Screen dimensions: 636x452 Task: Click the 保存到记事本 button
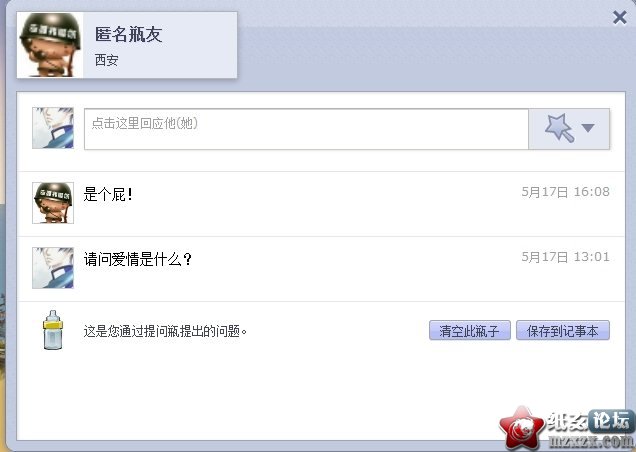click(x=563, y=330)
